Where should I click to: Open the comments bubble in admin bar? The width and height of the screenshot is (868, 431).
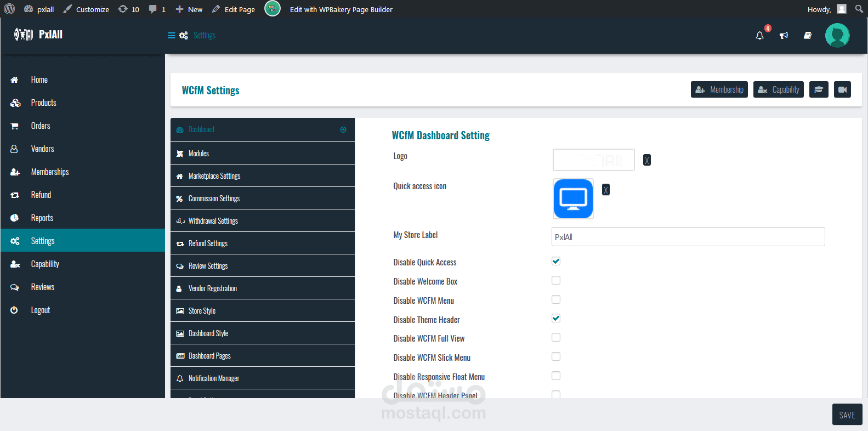point(157,9)
